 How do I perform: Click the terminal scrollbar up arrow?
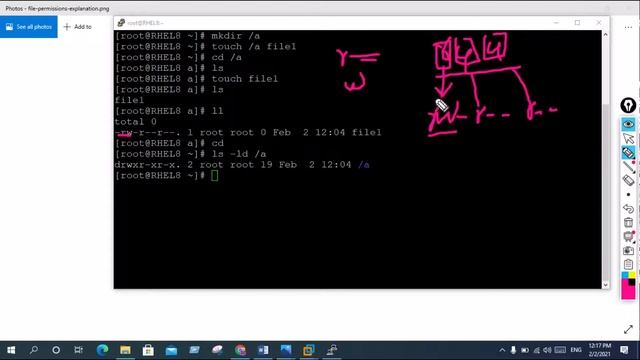click(605, 35)
